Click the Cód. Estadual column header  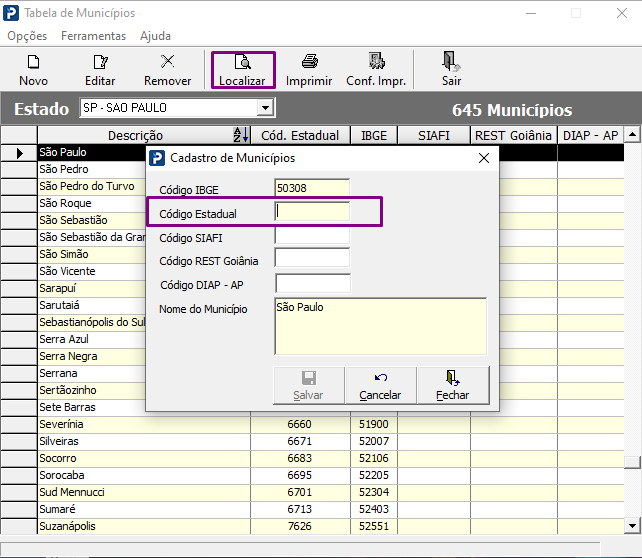point(300,135)
